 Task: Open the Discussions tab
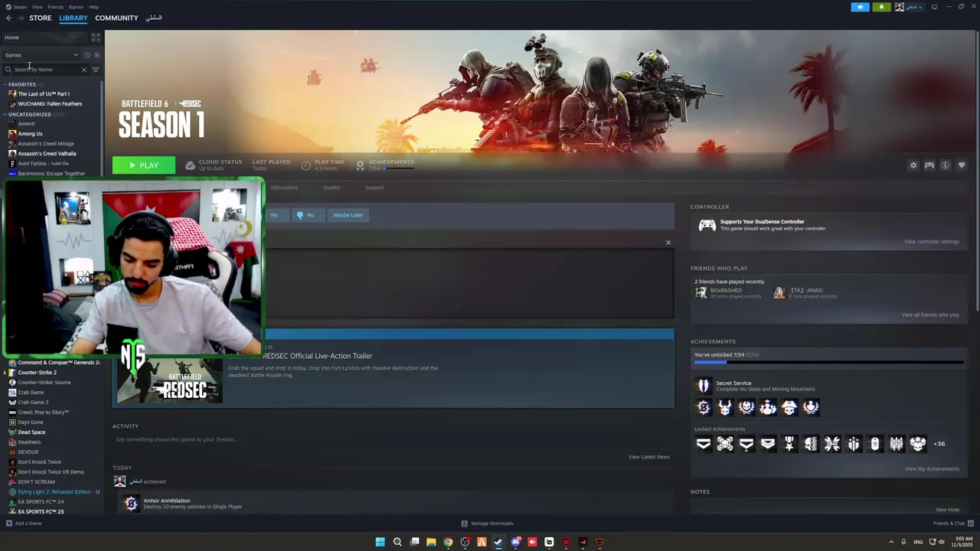tap(284, 187)
